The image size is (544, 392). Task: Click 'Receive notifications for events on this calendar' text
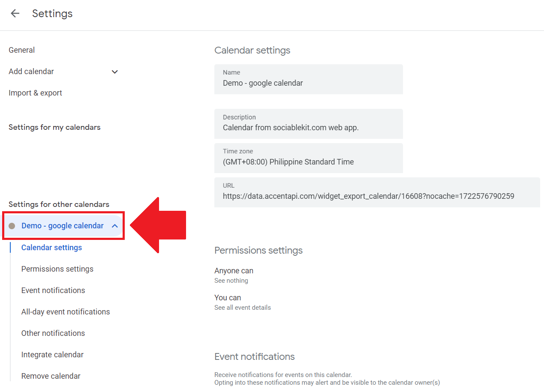(x=283, y=375)
